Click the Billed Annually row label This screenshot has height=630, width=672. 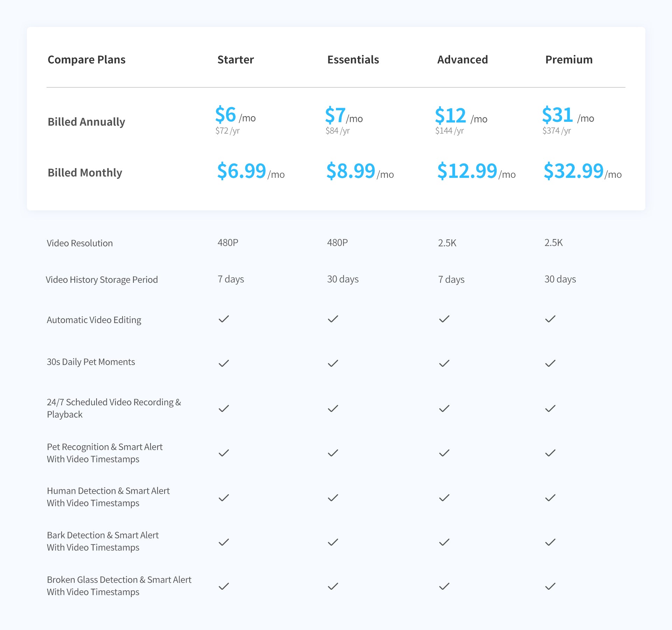point(86,122)
